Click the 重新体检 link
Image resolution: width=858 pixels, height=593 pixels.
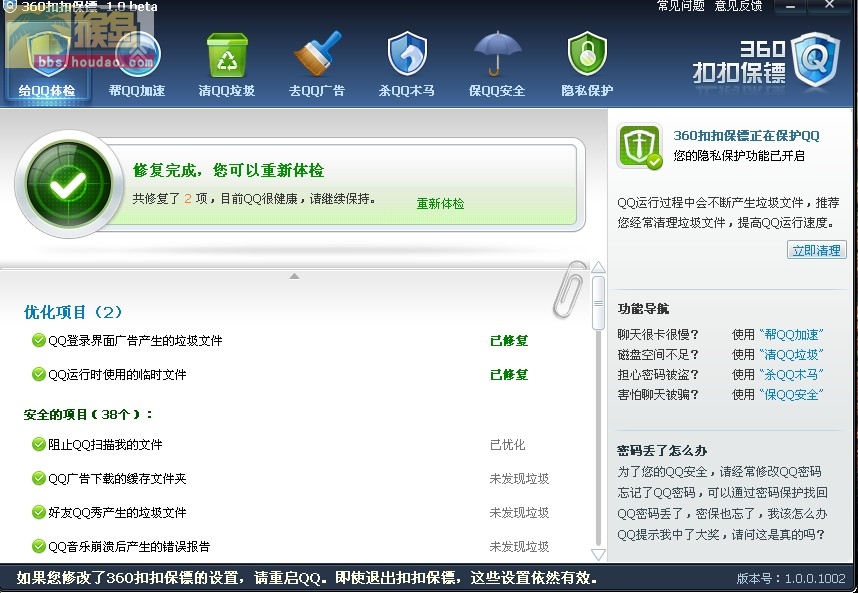tap(440, 204)
